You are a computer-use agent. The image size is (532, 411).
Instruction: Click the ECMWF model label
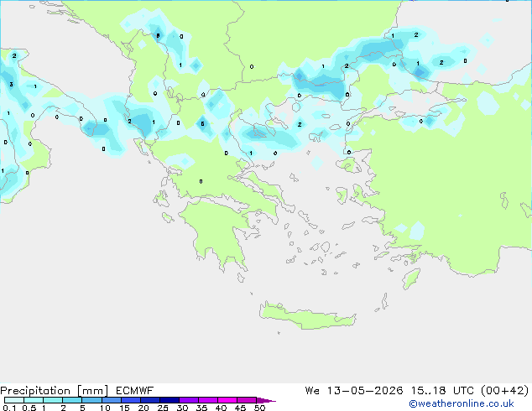[135, 390]
